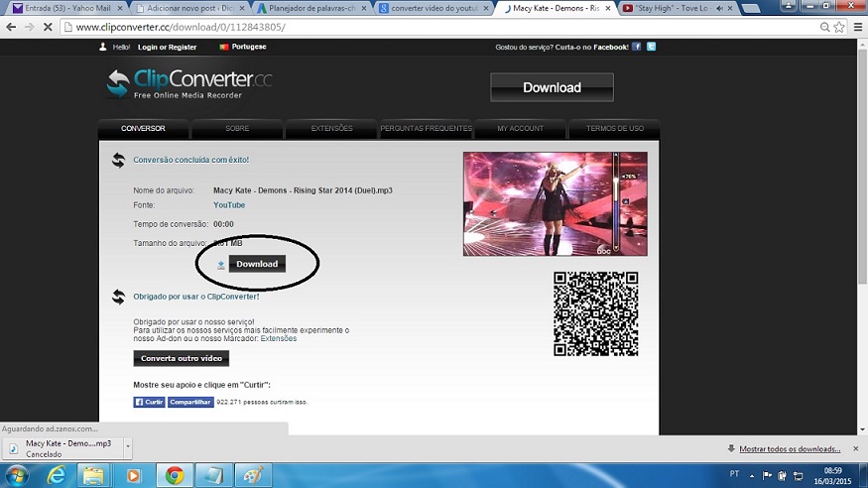Open the SOBRE menu tab
The height and width of the screenshot is (488, 868).
237,128
